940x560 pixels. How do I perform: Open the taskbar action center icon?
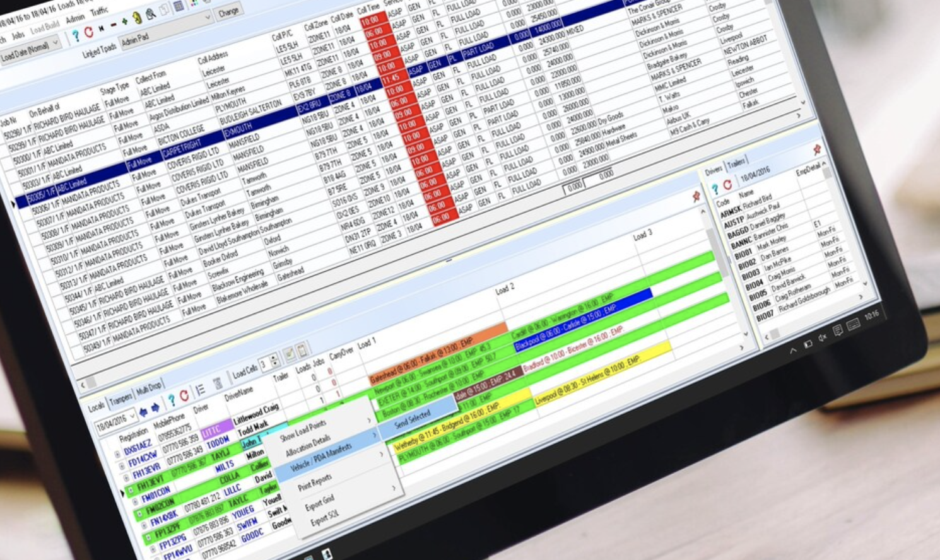coord(837,332)
